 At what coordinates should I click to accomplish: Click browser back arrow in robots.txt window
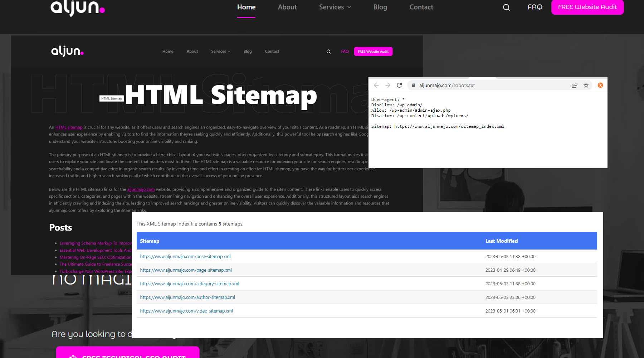click(376, 85)
